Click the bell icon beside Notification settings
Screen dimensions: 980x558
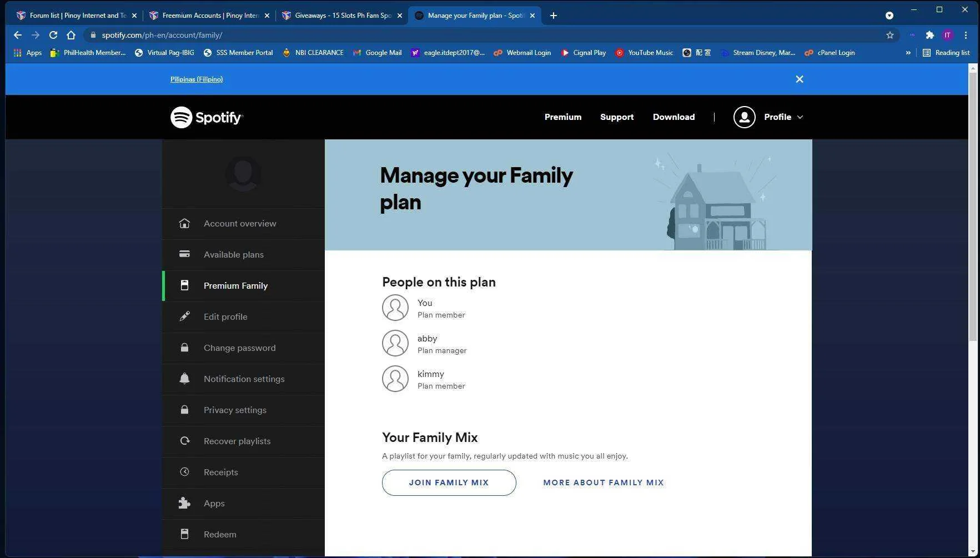point(184,379)
